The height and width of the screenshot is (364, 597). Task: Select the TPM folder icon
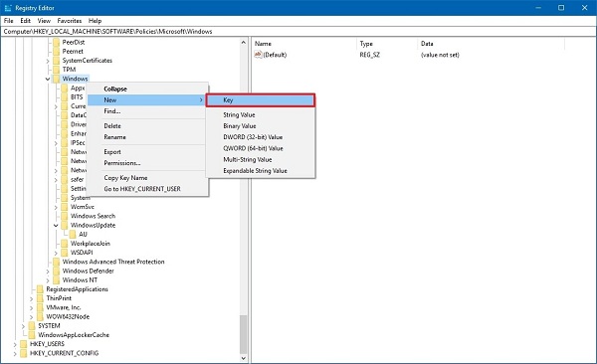[x=57, y=70]
